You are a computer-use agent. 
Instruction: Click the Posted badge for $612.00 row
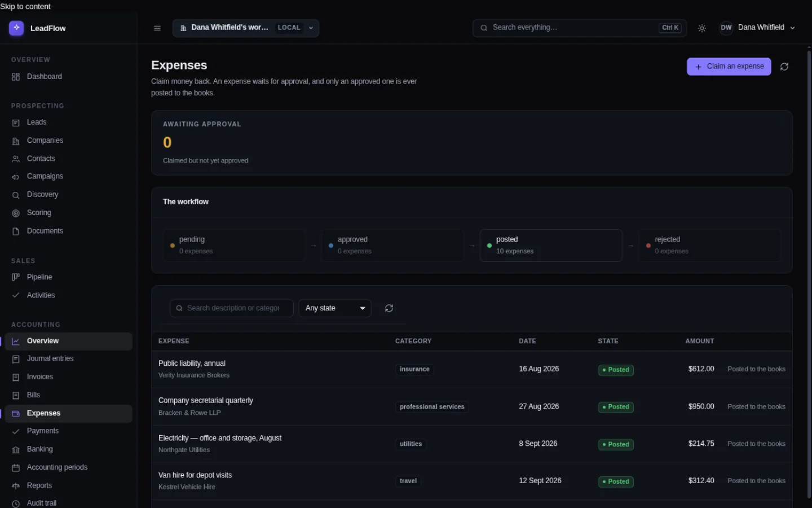pyautogui.click(x=616, y=370)
